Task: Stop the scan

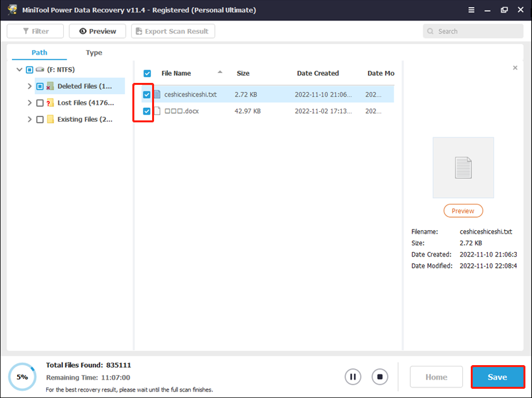Action: (x=380, y=377)
